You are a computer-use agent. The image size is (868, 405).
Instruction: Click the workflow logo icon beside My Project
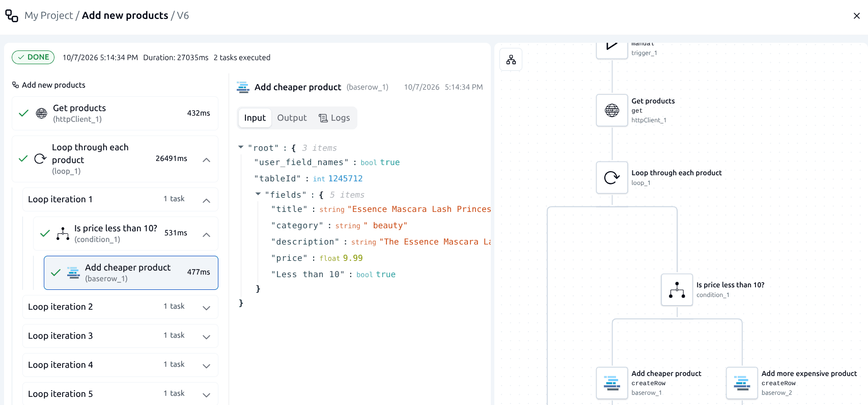pos(12,15)
